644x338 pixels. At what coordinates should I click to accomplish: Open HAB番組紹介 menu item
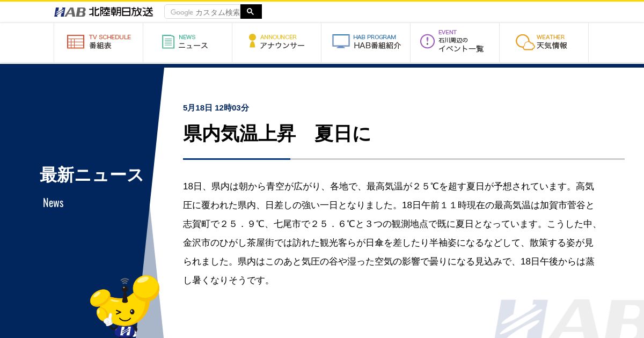377,46
